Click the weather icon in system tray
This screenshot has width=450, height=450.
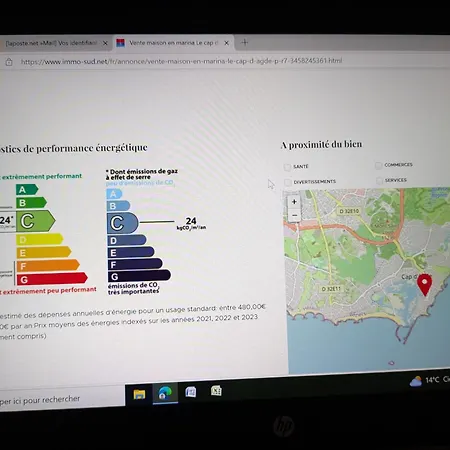point(415,381)
